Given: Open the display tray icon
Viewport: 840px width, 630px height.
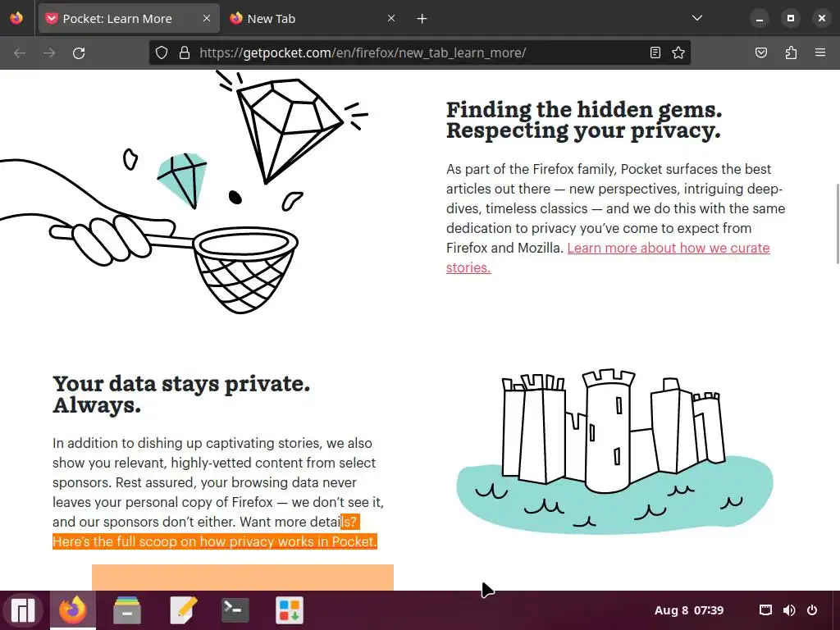Looking at the screenshot, I should 765,610.
